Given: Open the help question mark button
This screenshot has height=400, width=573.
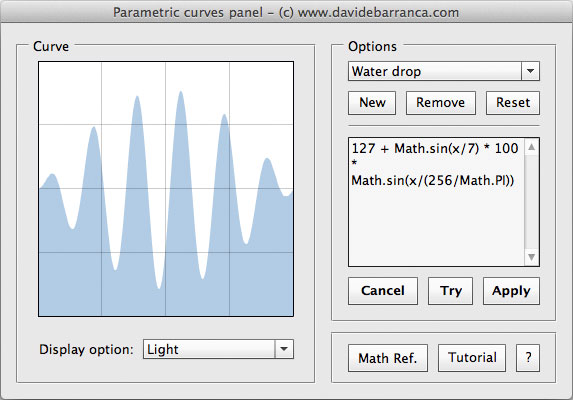Looking at the screenshot, I should tap(528, 358).
